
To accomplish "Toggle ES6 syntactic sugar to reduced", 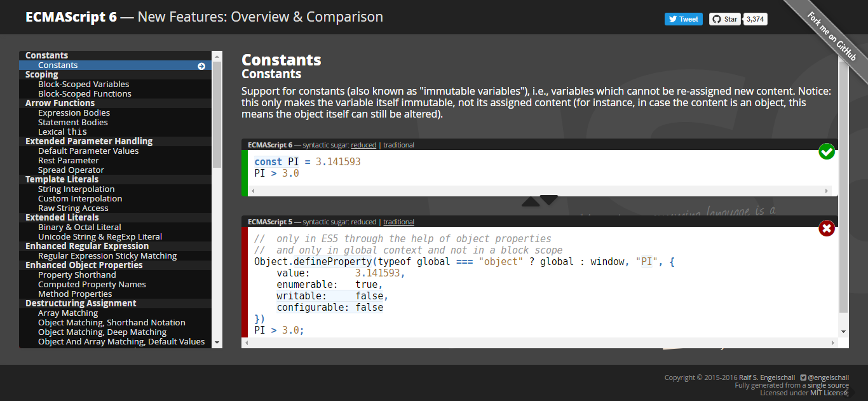I will coord(363,145).
